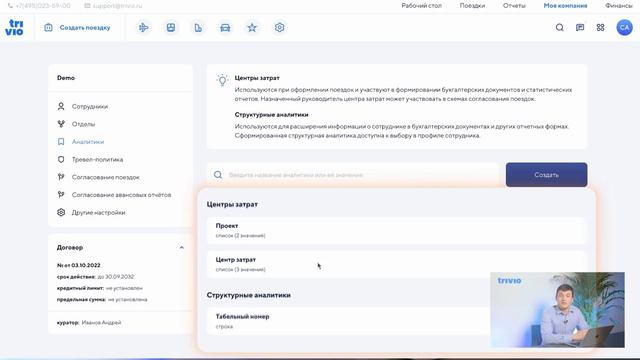Click the Согласование поездок icon
Image resolution: width=640 pixels, height=360 pixels.
coord(61,177)
